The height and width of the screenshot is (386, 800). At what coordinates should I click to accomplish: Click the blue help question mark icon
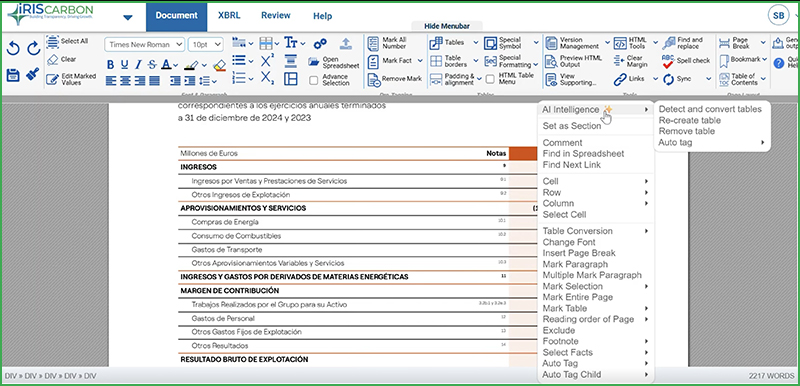[779, 63]
